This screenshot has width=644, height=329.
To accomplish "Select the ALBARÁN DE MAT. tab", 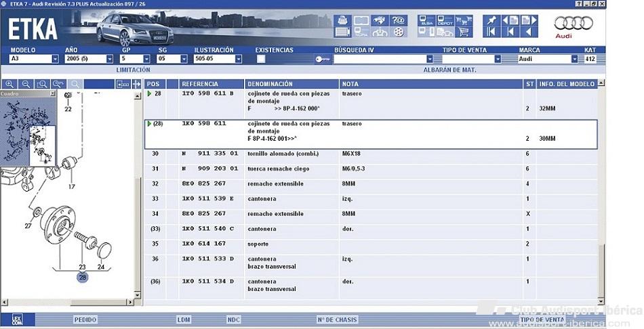I will point(449,70).
